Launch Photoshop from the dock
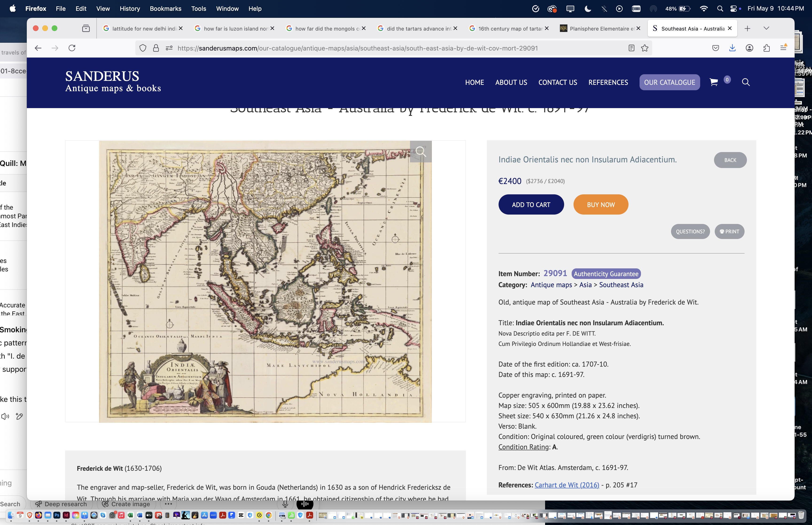812x525 pixels. tap(57, 515)
